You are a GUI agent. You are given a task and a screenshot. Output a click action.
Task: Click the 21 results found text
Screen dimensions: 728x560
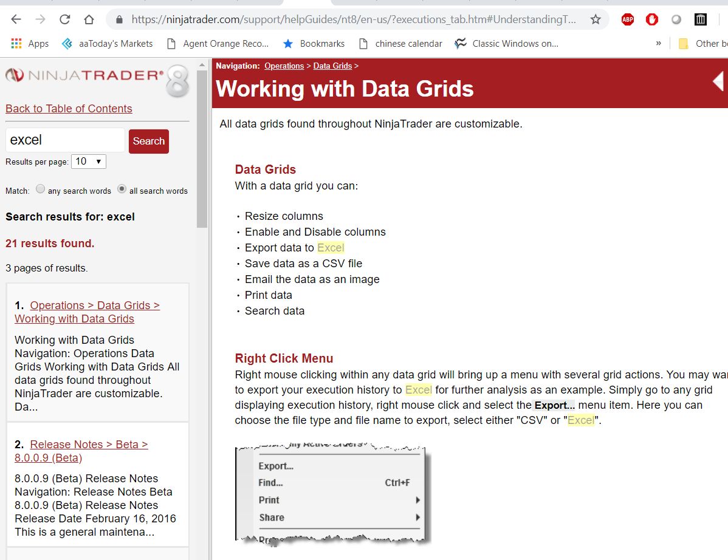(50, 244)
